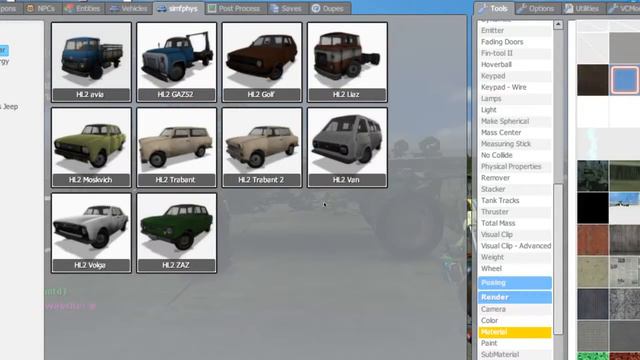
Task: Select the Keypad tool
Action: click(x=515, y=76)
